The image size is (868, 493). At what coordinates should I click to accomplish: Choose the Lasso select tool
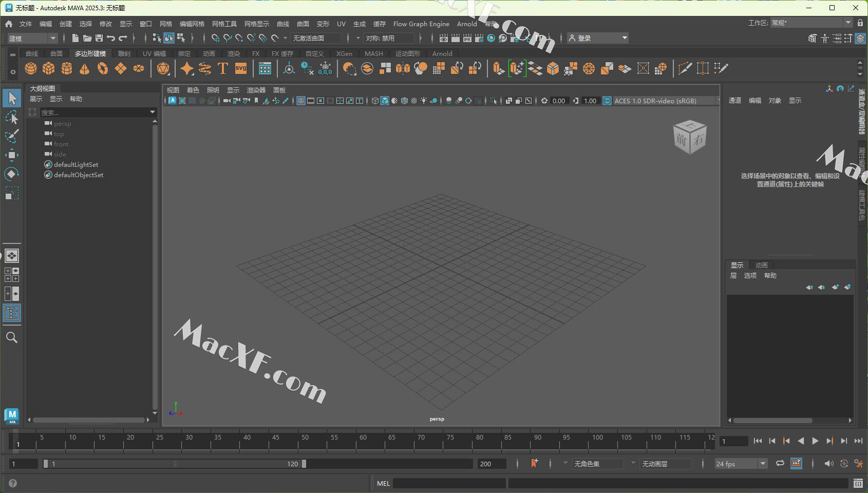(11, 117)
